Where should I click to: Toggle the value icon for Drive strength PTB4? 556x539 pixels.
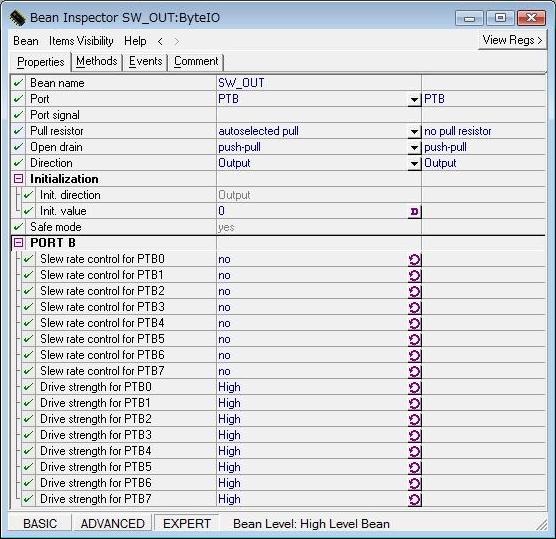click(414, 451)
